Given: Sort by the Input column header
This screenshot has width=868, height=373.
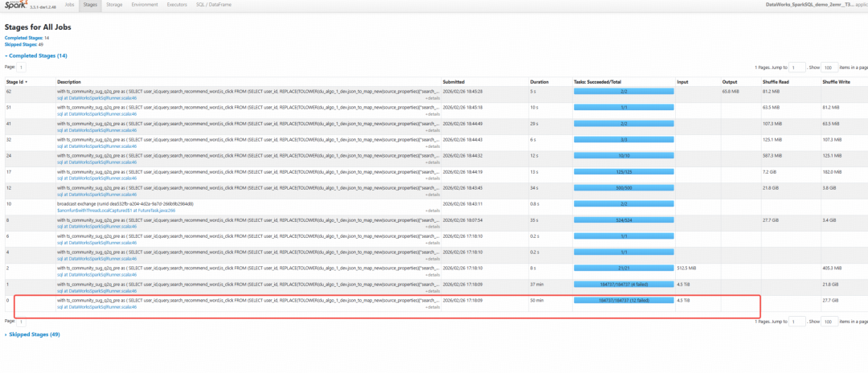Looking at the screenshot, I should pos(682,82).
